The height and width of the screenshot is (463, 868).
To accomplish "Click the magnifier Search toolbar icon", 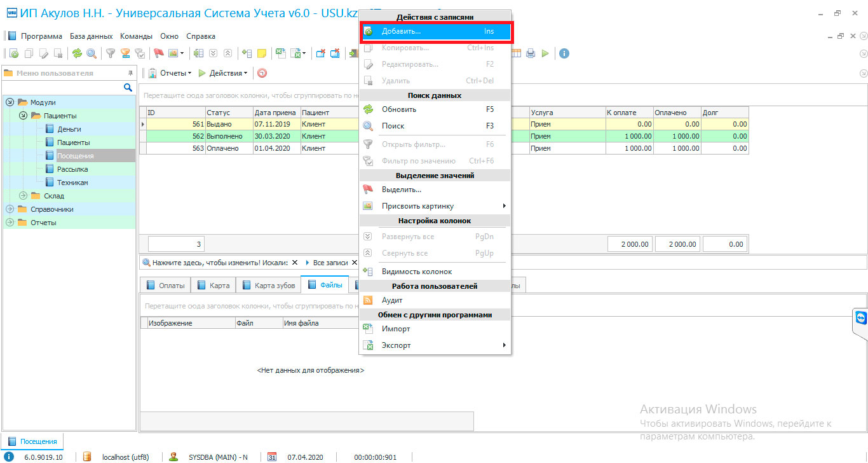I will (92, 53).
